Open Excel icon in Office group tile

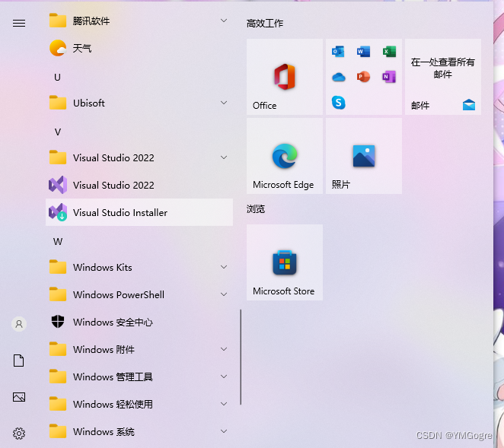point(389,52)
